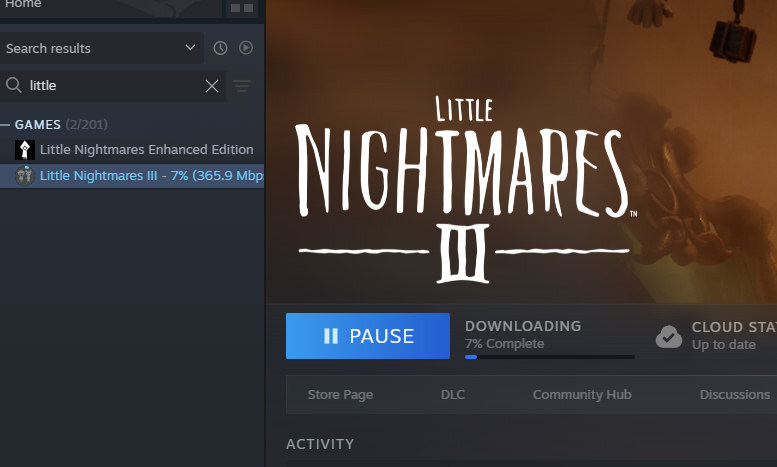Click the recent activity clock icon

(221, 48)
